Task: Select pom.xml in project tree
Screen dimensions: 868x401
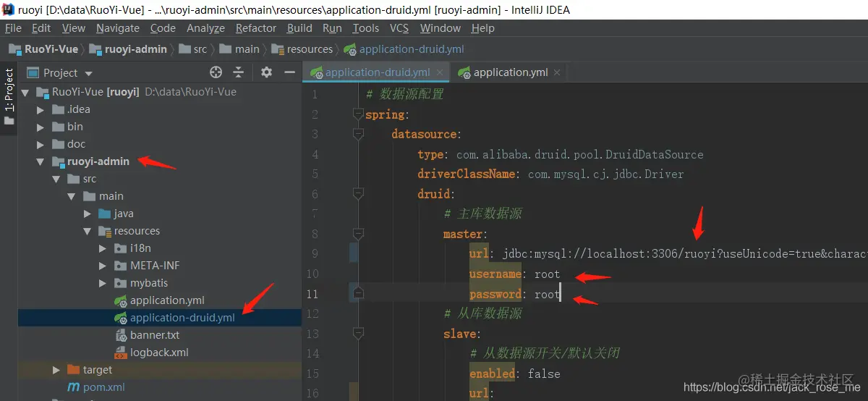Action: (104, 387)
